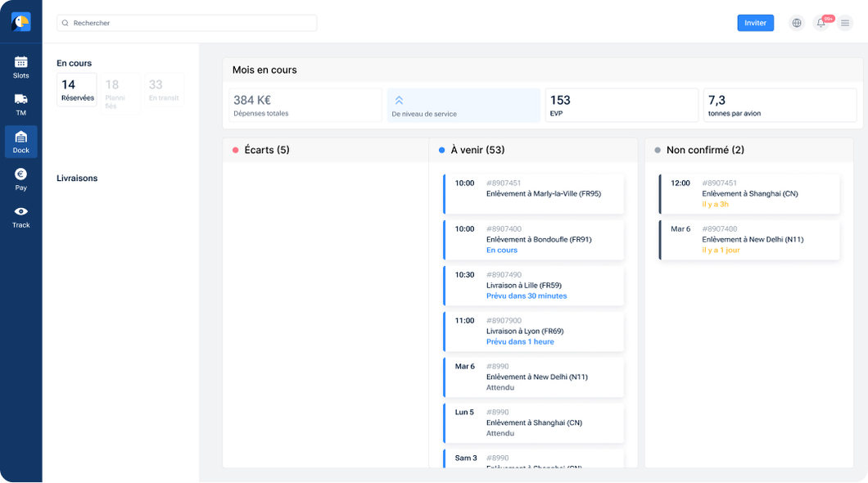Click the Inviter button

pyautogui.click(x=756, y=23)
